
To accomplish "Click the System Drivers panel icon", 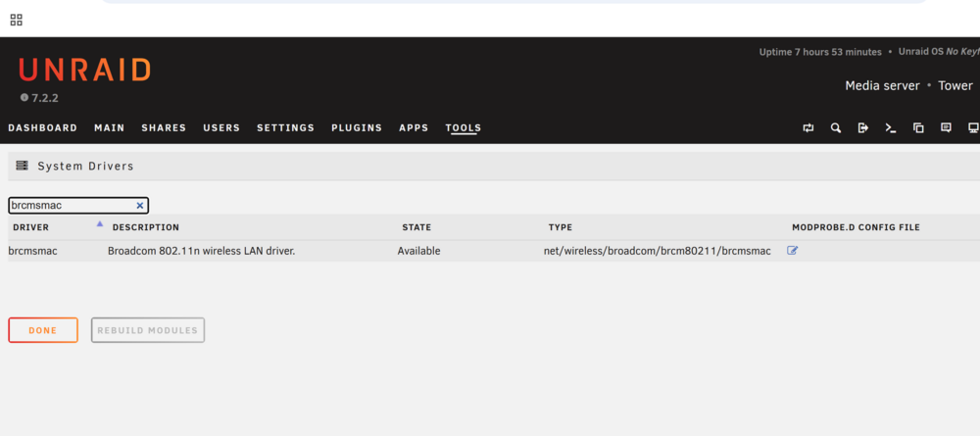I will point(22,166).
